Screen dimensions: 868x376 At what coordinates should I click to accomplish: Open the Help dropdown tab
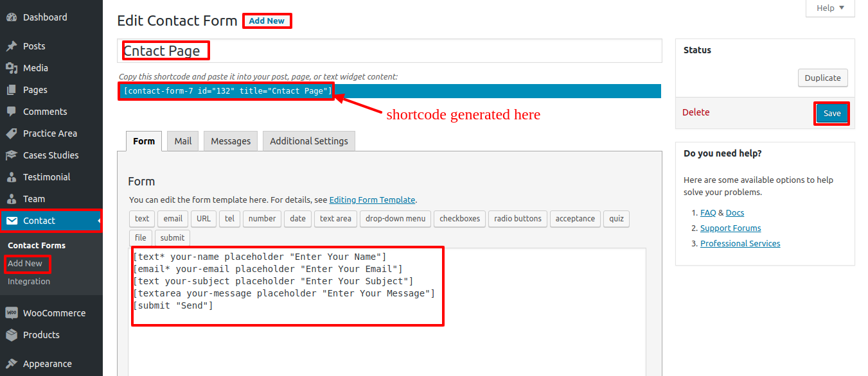831,8
